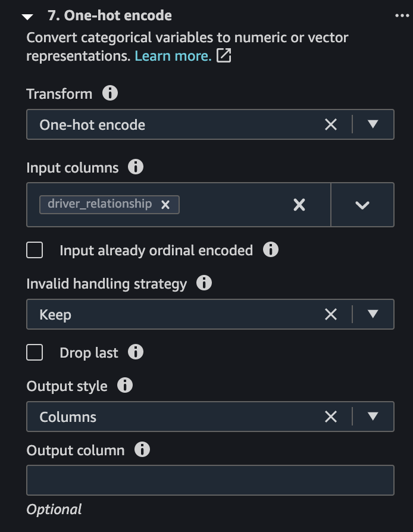This screenshot has height=532, width=413.
Task: Click the info icon beside Input columns
Action: (136, 167)
